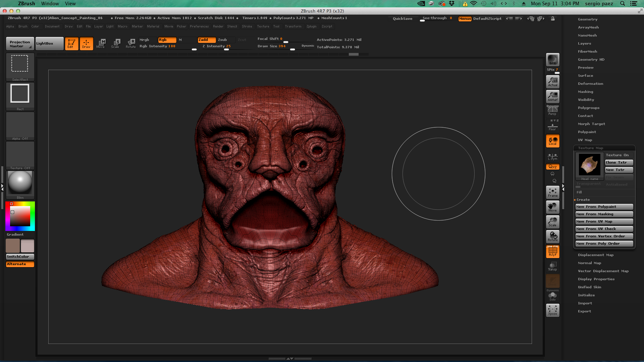Toggle XYZ rotation mode
Viewport: 644px width, 362px height.
pyautogui.click(x=552, y=167)
